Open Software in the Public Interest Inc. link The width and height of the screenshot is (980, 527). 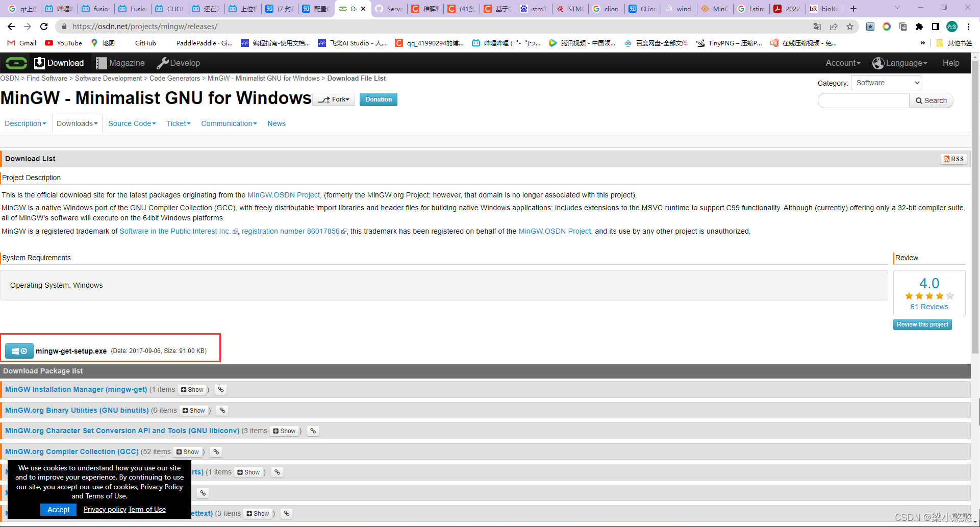(175, 231)
